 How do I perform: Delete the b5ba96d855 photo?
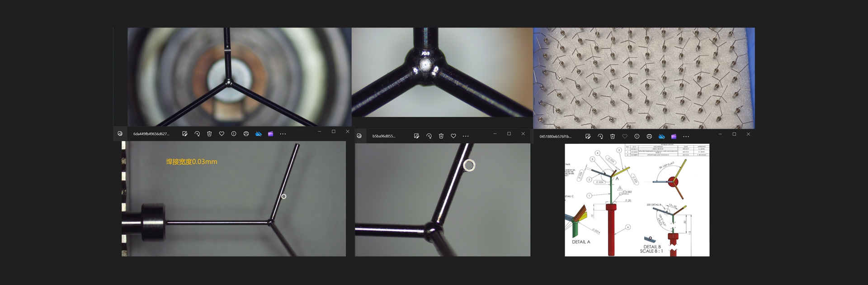click(x=441, y=136)
